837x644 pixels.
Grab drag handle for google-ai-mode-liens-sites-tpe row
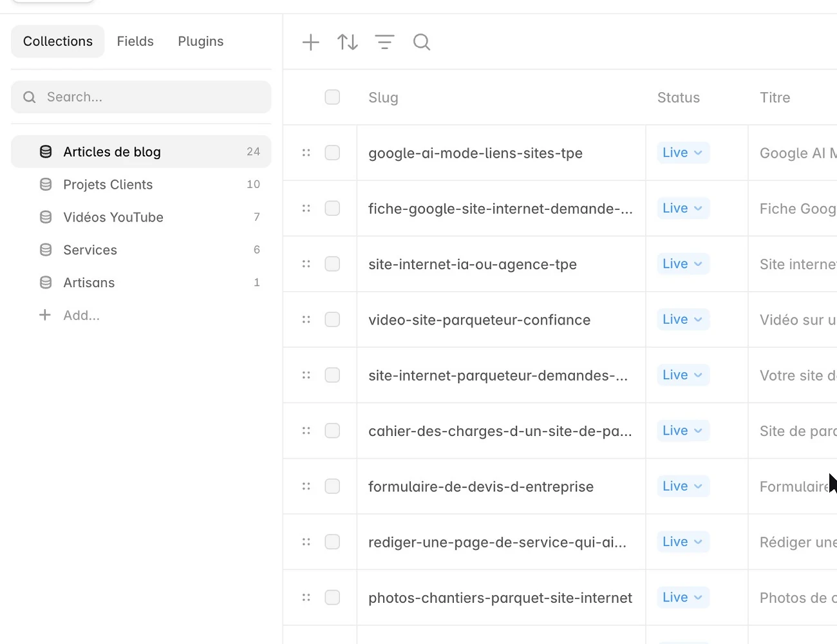[x=306, y=153]
